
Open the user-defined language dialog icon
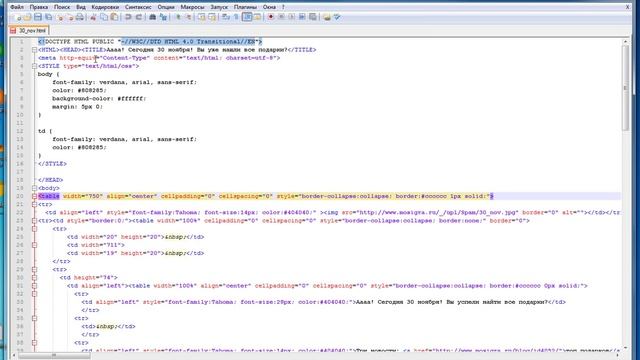pyautogui.click(x=258, y=17)
